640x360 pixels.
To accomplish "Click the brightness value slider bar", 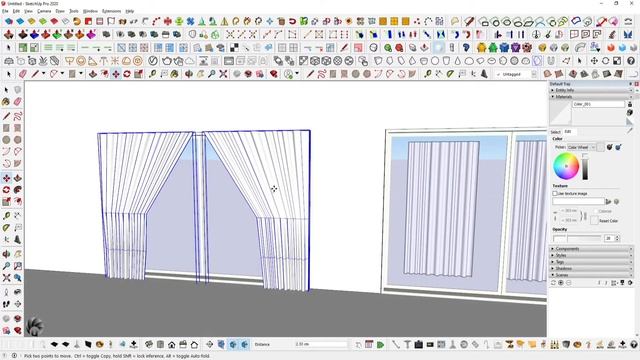I will tap(585, 167).
